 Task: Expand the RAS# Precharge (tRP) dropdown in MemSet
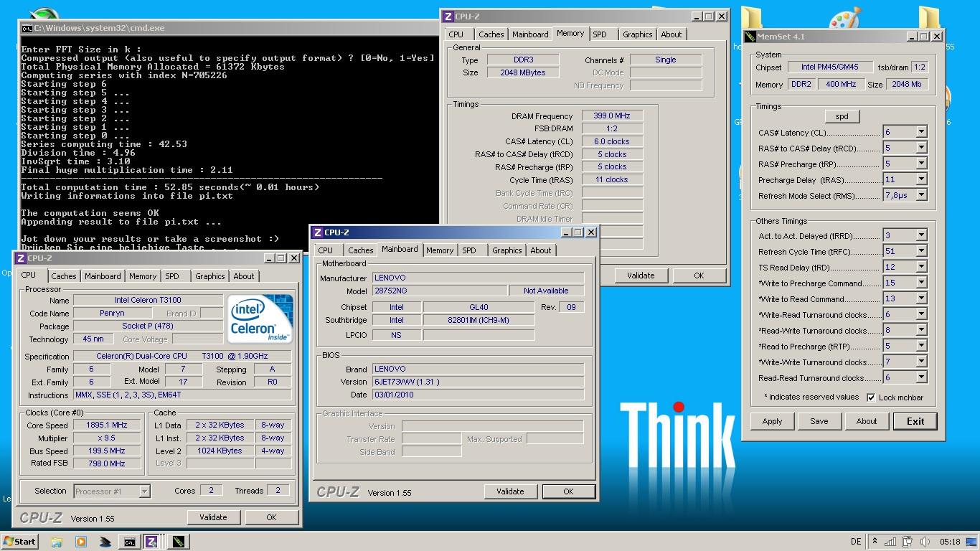921,164
